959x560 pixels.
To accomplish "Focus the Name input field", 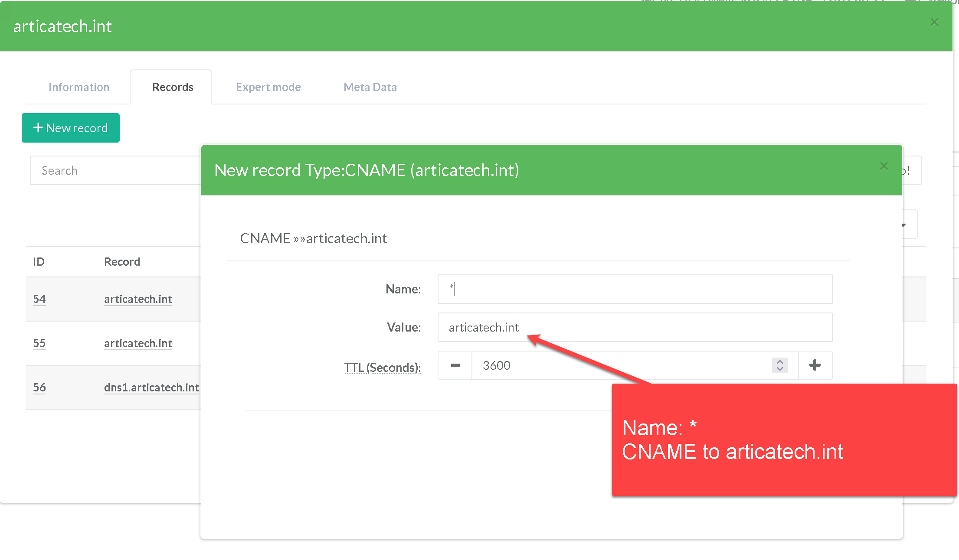I will 635,289.
